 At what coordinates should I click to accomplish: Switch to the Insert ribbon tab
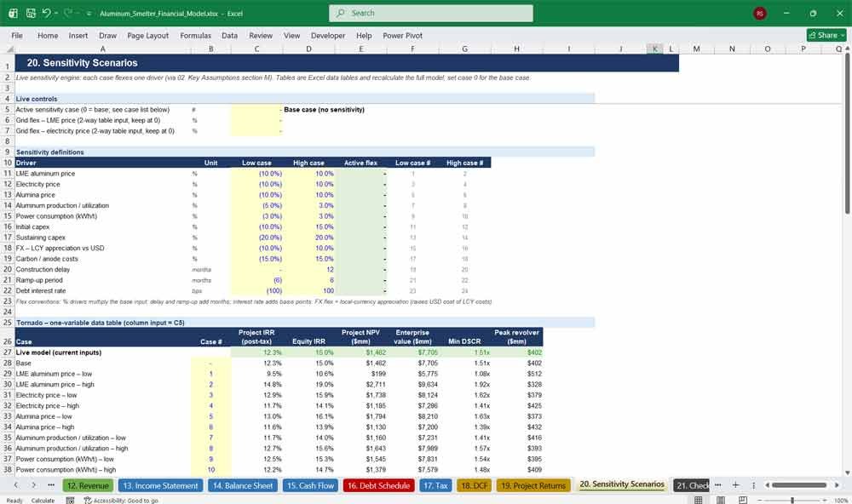tap(78, 35)
